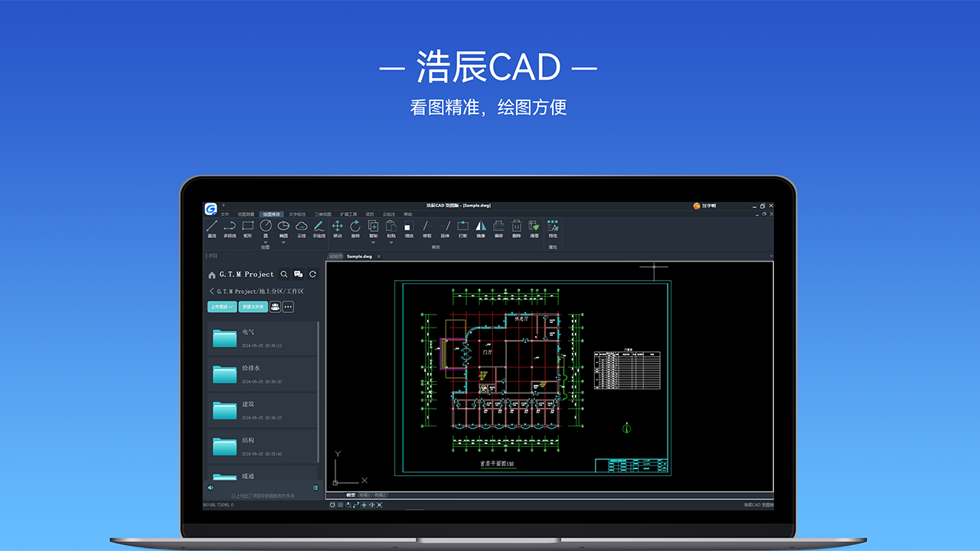Expand the dropdown arrow under 圆
Image resolution: width=980 pixels, height=551 pixels.
tap(266, 242)
